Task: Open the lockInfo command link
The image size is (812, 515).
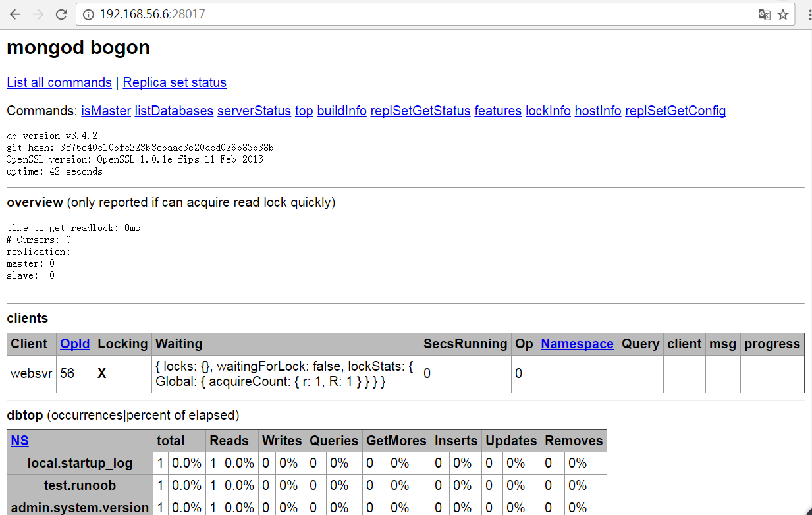Action: coord(548,111)
